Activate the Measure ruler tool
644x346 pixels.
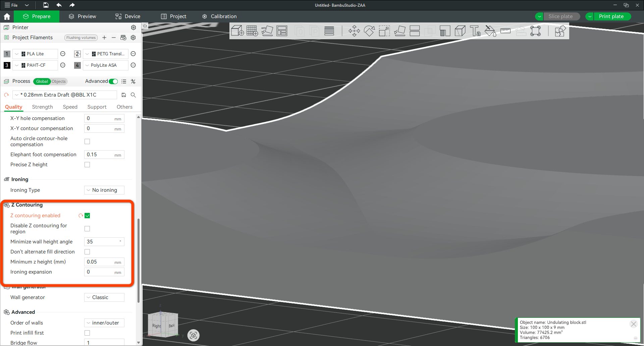[505, 31]
